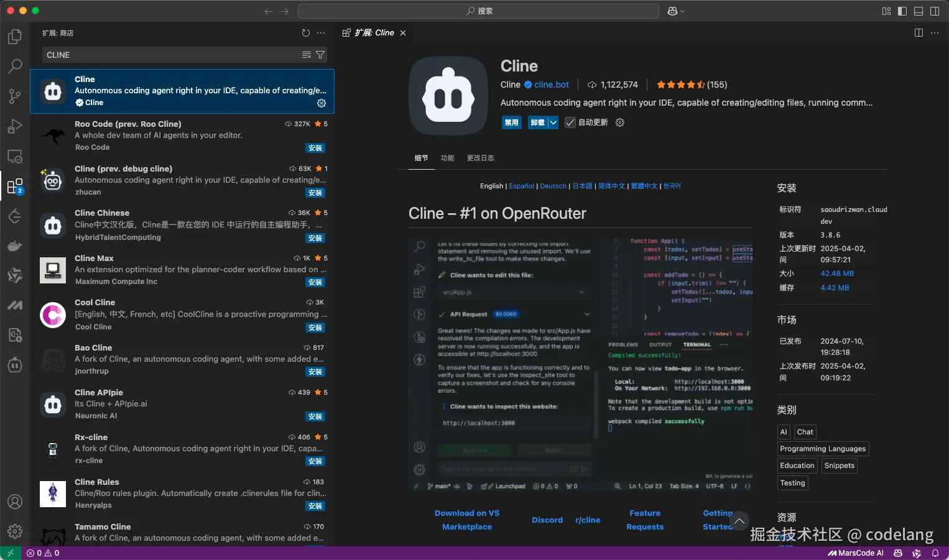Open Remote Explorer view in activity bar

click(x=15, y=156)
